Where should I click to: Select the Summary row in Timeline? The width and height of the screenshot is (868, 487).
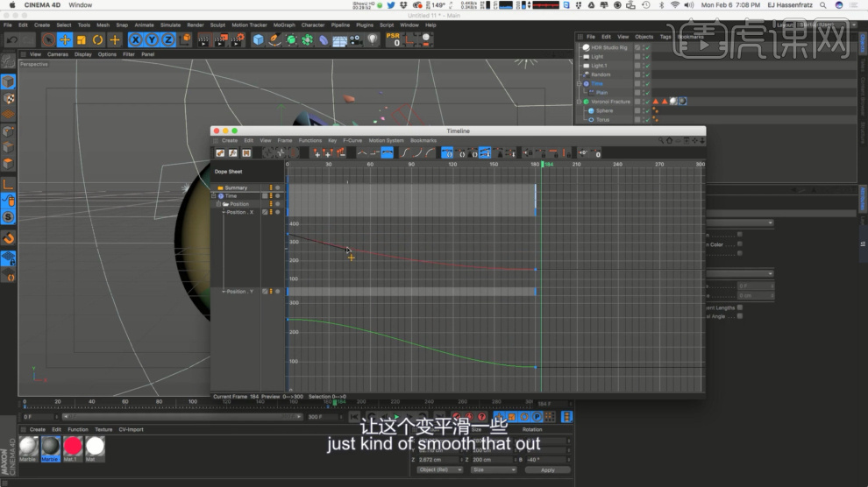tap(247, 188)
